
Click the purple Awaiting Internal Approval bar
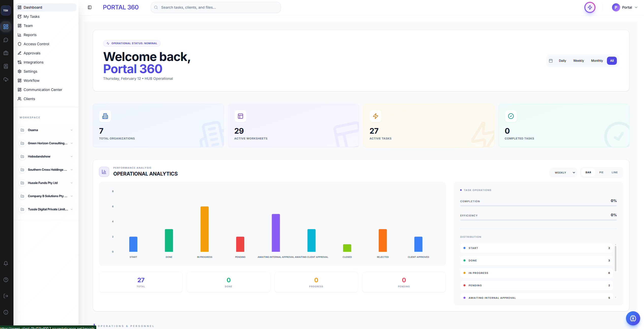pos(276,233)
